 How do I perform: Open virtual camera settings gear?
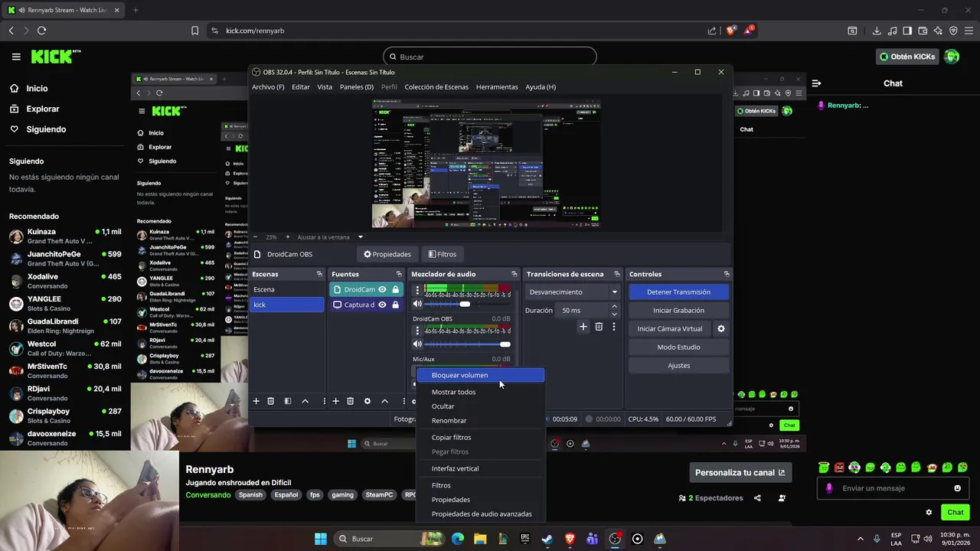(720, 328)
